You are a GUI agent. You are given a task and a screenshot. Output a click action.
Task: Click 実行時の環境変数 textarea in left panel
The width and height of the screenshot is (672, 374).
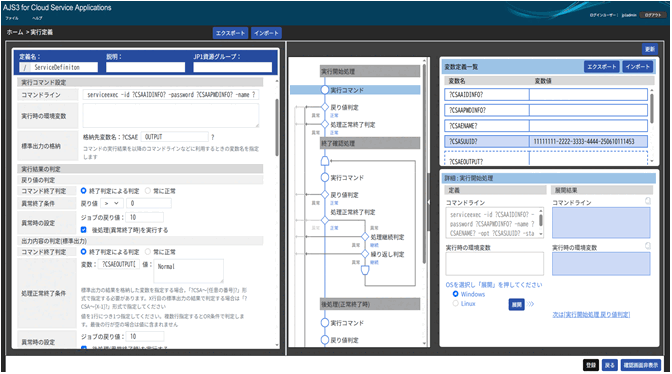click(x=171, y=115)
